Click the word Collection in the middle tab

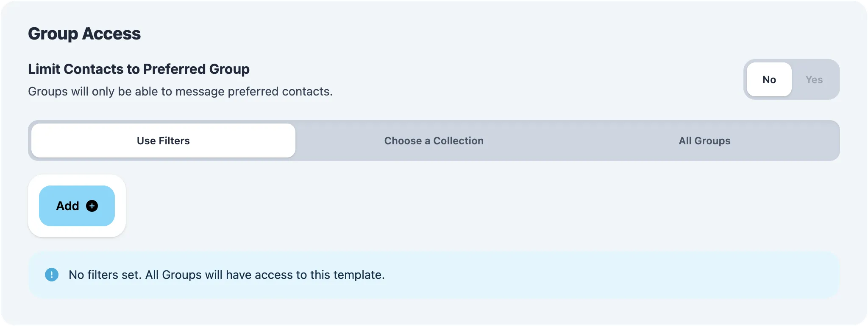[458, 141]
